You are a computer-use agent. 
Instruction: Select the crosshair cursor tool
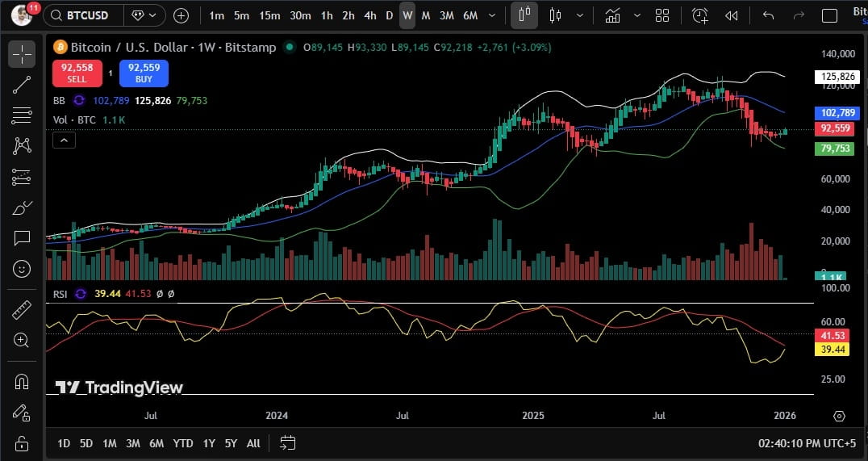click(22, 54)
